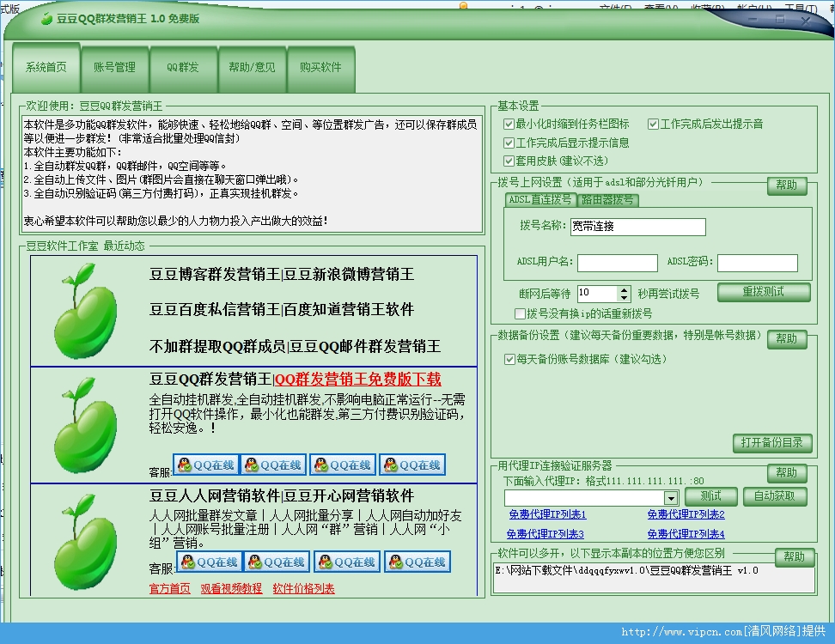Focus the ADSL密码 field

pyautogui.click(x=757, y=263)
